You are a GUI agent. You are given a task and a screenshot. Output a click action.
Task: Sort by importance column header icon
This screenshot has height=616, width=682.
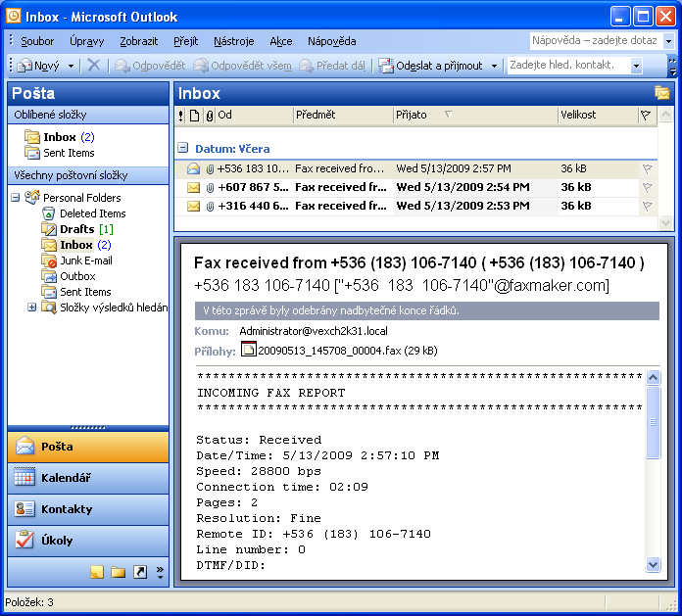[181, 116]
